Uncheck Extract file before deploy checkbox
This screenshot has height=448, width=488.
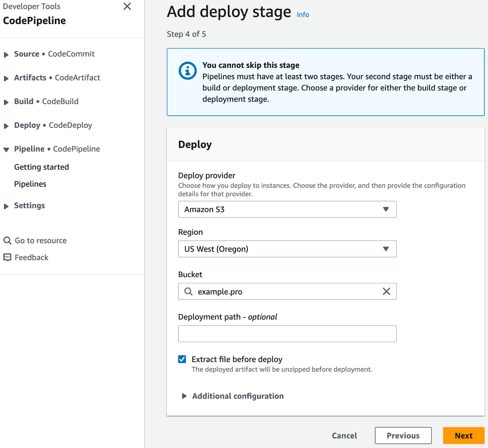(182, 359)
